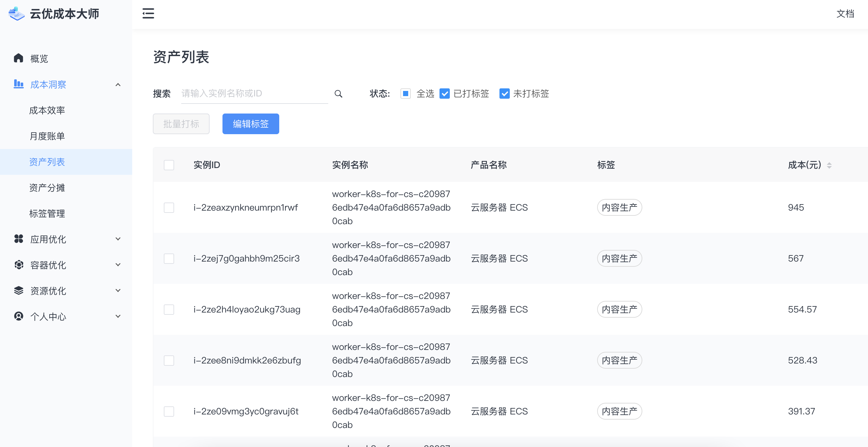Toggle the 全选 status checkbox
The height and width of the screenshot is (447, 868).
point(406,94)
